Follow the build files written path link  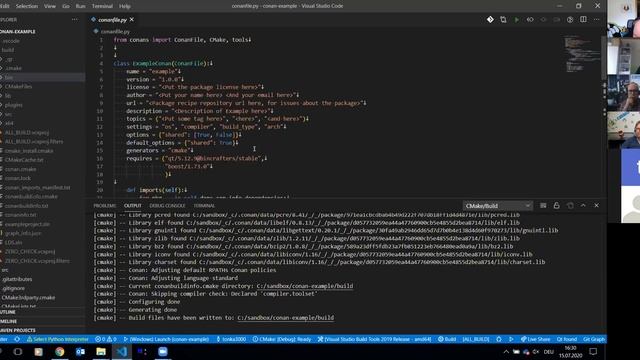point(286,318)
